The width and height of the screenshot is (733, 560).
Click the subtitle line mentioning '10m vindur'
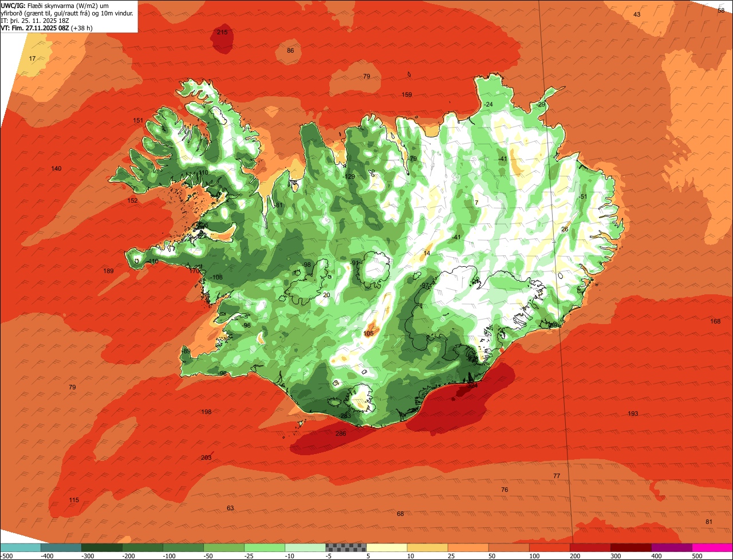(x=68, y=13)
